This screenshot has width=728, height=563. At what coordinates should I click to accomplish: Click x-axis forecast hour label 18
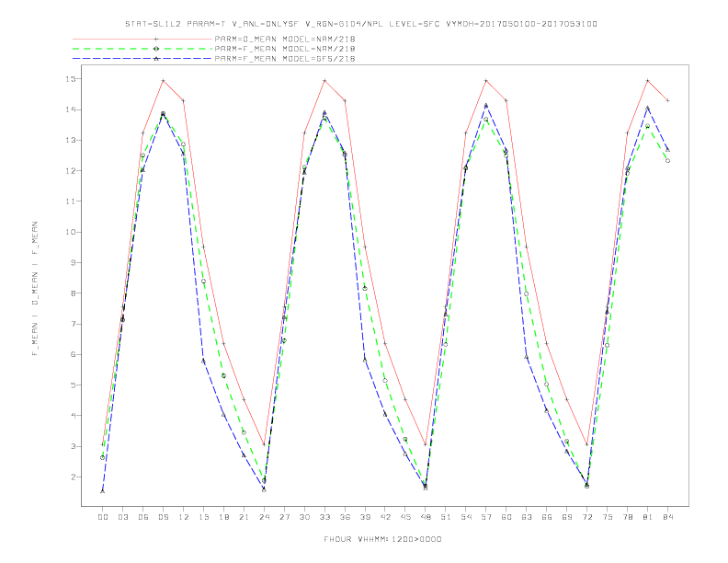pos(223,517)
